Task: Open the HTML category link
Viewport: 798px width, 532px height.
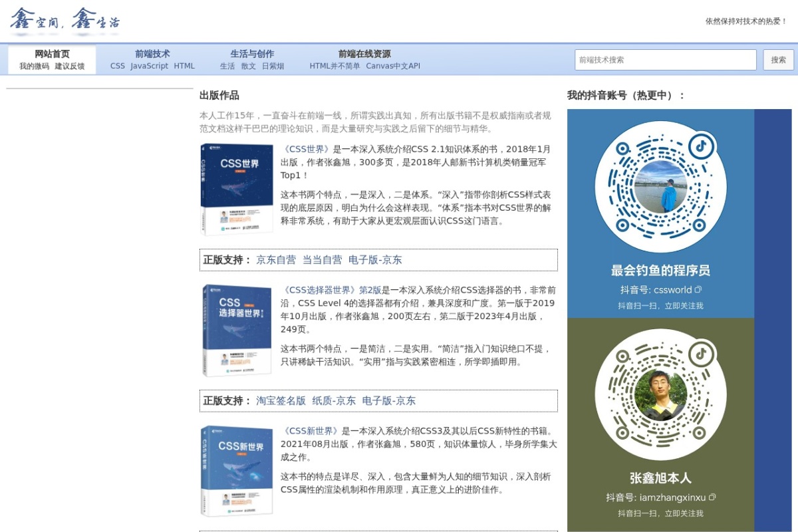Action: (184, 66)
